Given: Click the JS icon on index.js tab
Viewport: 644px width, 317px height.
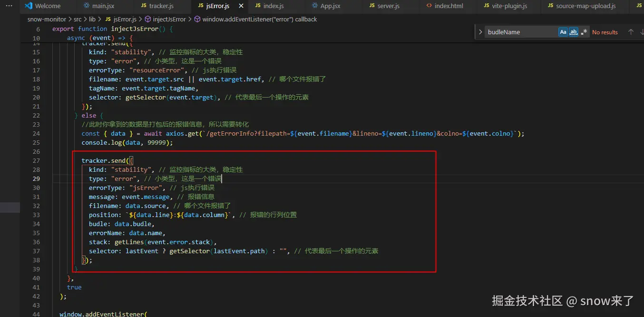Looking at the screenshot, I should point(258,6).
